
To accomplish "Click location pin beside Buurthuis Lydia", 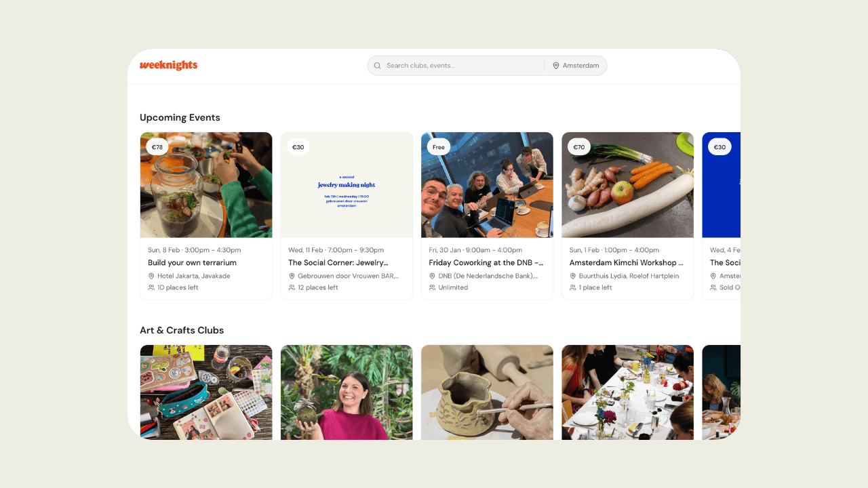I will tap(572, 276).
